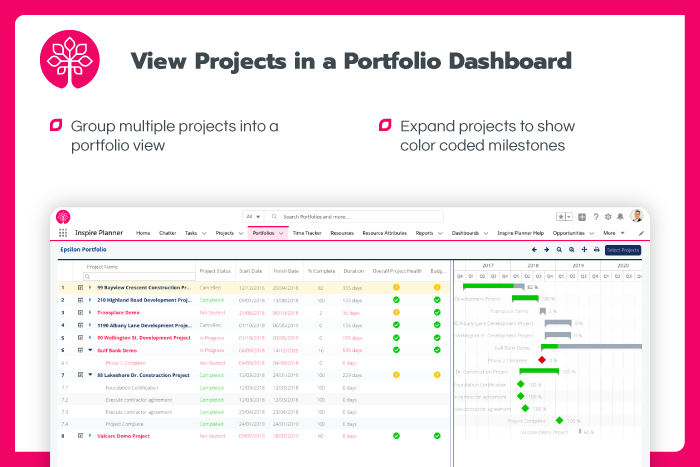This screenshot has height=467, width=700.
Task: Click the Select Projects button
Action: 623,250
